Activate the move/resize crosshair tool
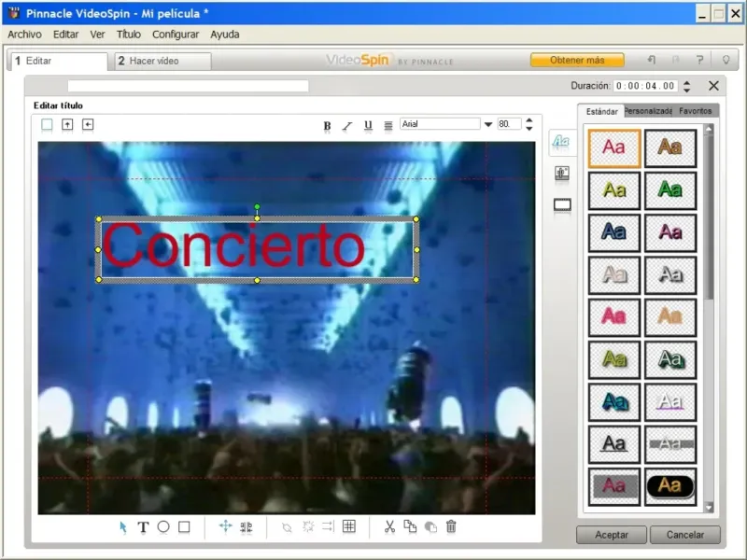Image resolution: width=747 pixels, height=560 pixels. (x=225, y=527)
